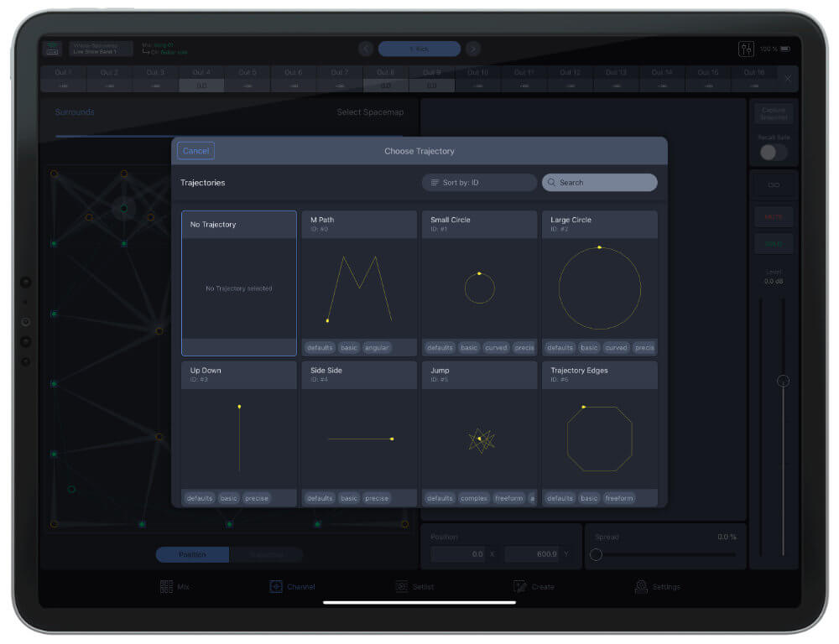The width and height of the screenshot is (839, 644).
Task: Click the basic tag on M Path
Action: [x=349, y=348]
